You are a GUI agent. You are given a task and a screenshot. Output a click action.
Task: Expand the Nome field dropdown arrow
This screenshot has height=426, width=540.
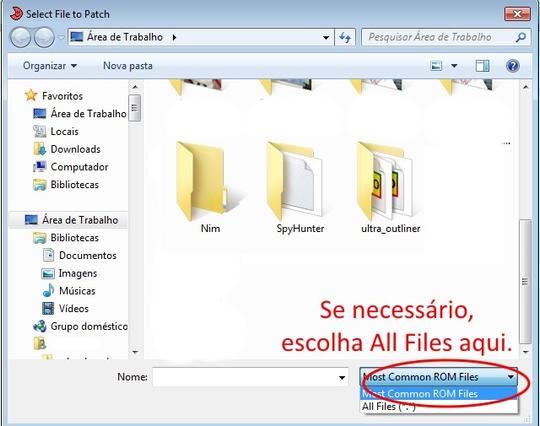point(342,377)
